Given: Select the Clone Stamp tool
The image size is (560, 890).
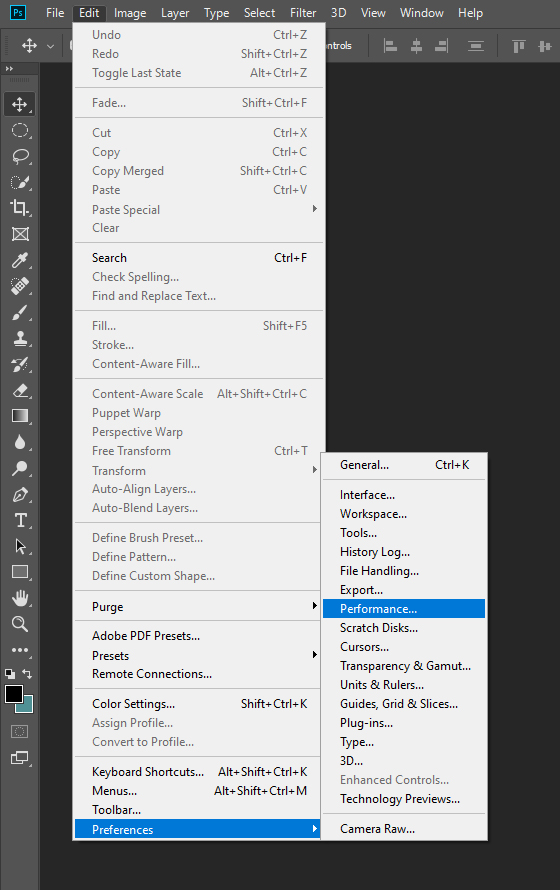Looking at the screenshot, I should [x=20, y=338].
